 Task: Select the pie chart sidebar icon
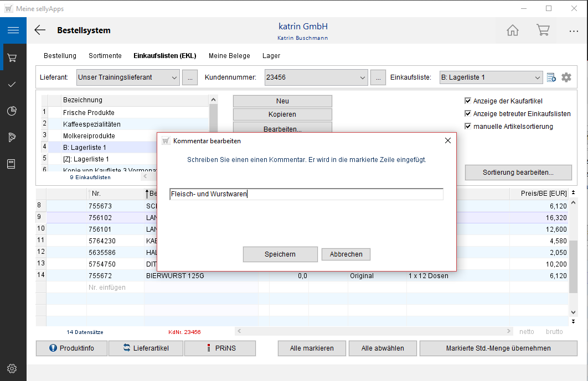tap(12, 111)
